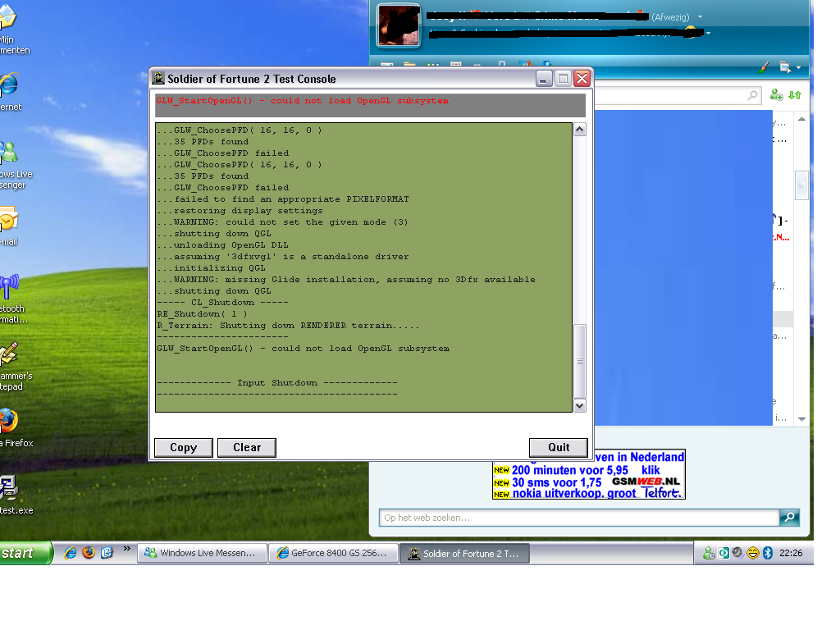The width and height of the screenshot is (840, 630).
Task: Click the 'nokia uitverkoop' ad link
Action: click(574, 493)
